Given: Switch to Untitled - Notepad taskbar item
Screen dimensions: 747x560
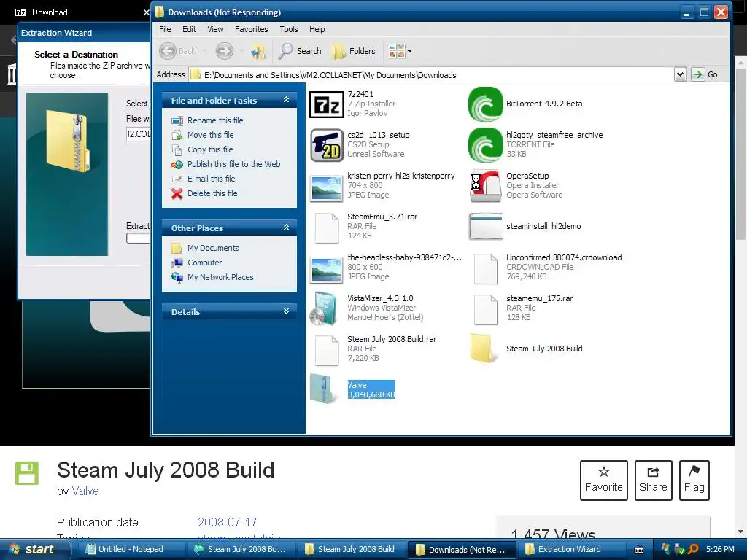Looking at the screenshot, I should coord(130,549).
